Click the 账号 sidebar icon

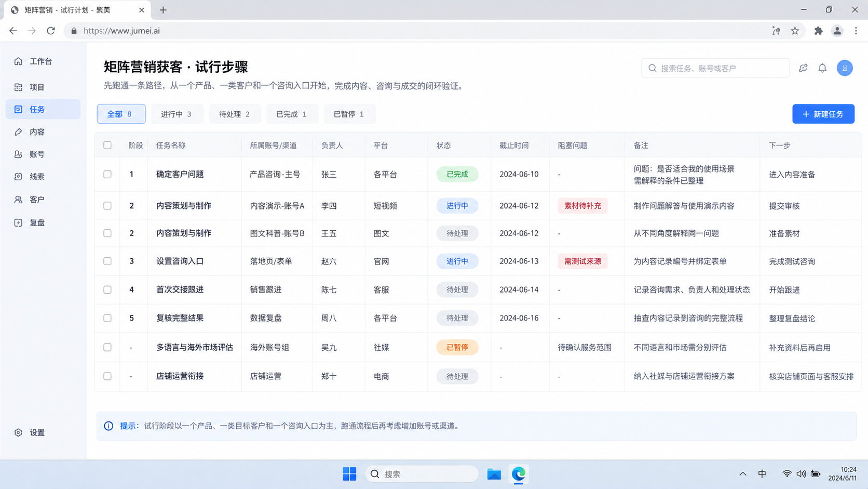(x=18, y=154)
